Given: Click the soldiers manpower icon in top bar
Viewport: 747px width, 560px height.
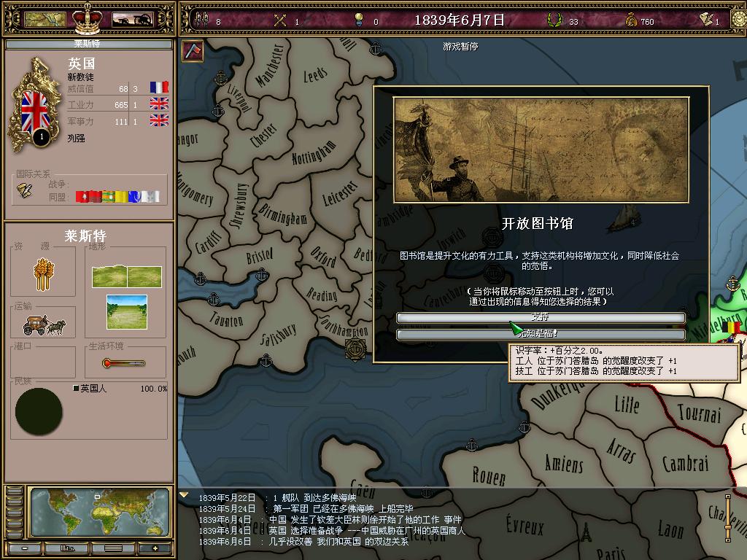Looking at the screenshot, I should tap(200, 20).
